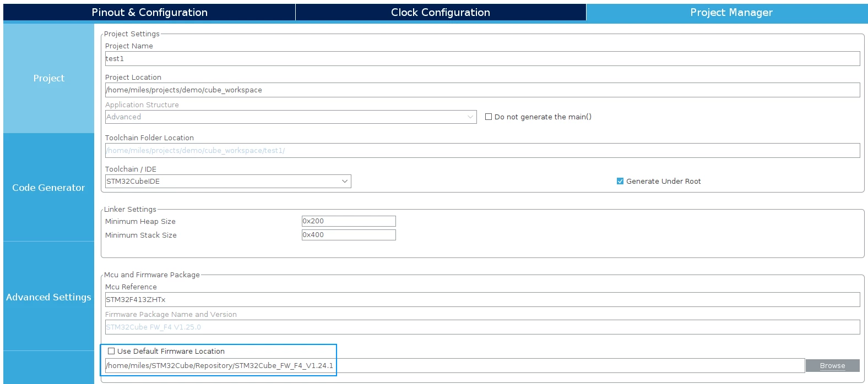Enable Use Default Firmware Location checkbox
This screenshot has width=868, height=384.
pos(111,351)
